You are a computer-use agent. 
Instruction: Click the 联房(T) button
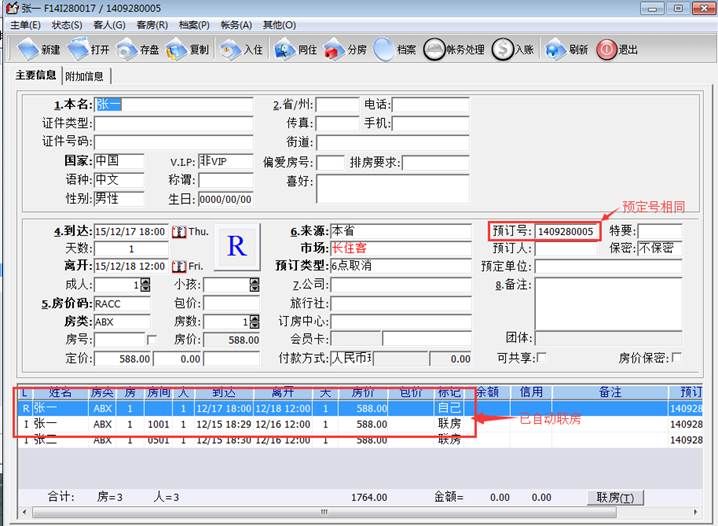point(615,498)
